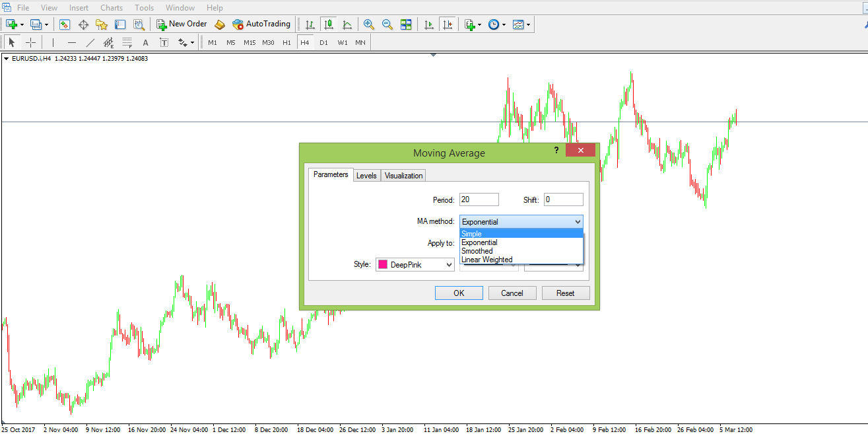868x434 pixels.
Task: Draw a trendline with the diagonal line tool
Action: coord(90,43)
